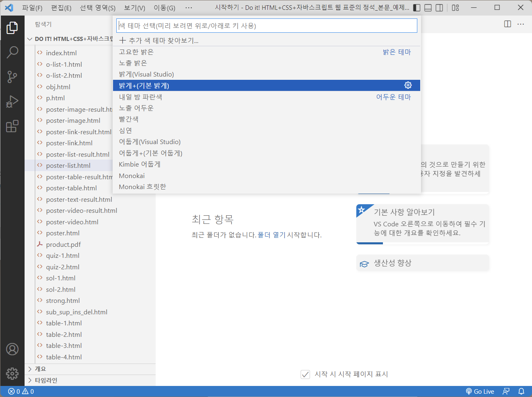Image resolution: width=532 pixels, height=397 pixels.
Task: Open the 파일(F) menu
Action: click(x=32, y=7)
